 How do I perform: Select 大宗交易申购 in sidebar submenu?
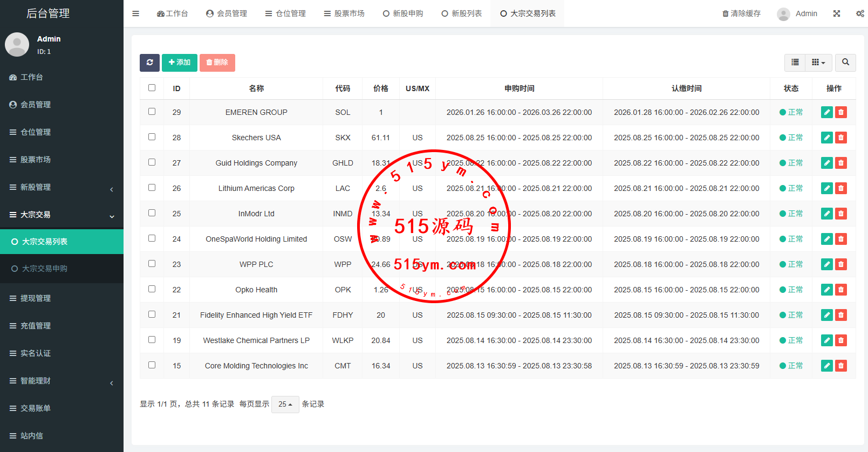coord(45,269)
